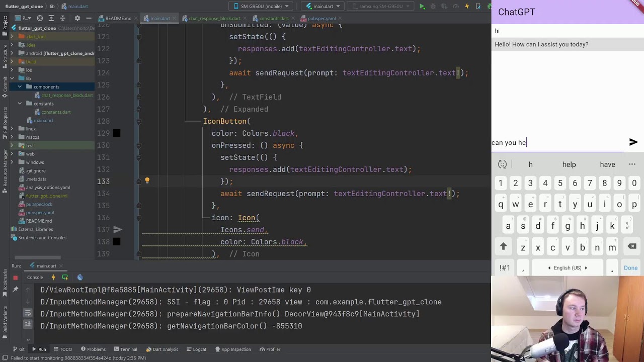Open the Terminal tool window tab
Image resolution: width=644 pixels, height=362 pixels.
[125, 349]
